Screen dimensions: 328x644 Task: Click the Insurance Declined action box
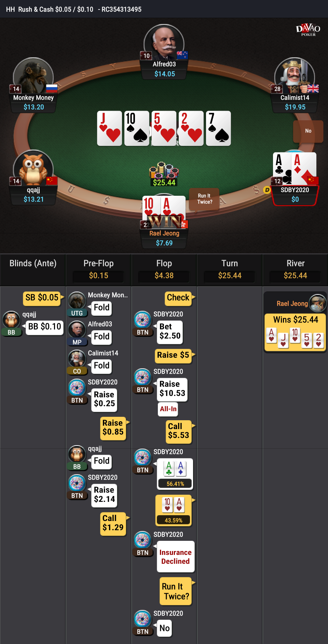point(175,557)
